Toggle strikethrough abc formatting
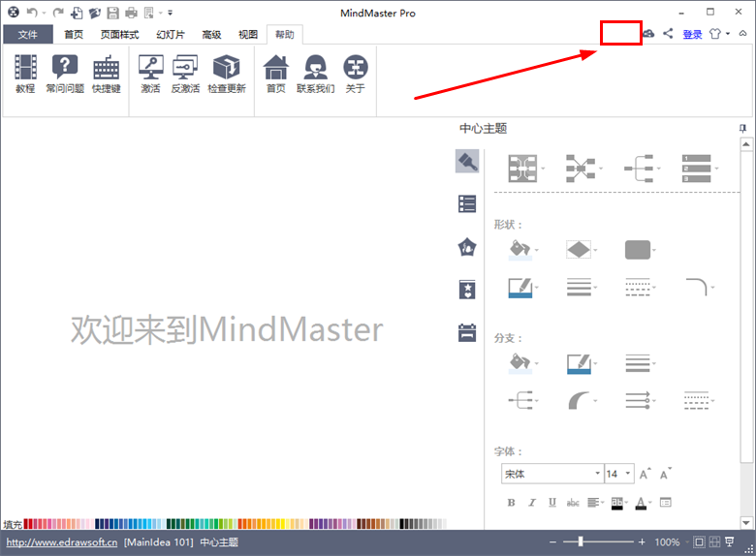The width and height of the screenshot is (756, 556). click(573, 503)
